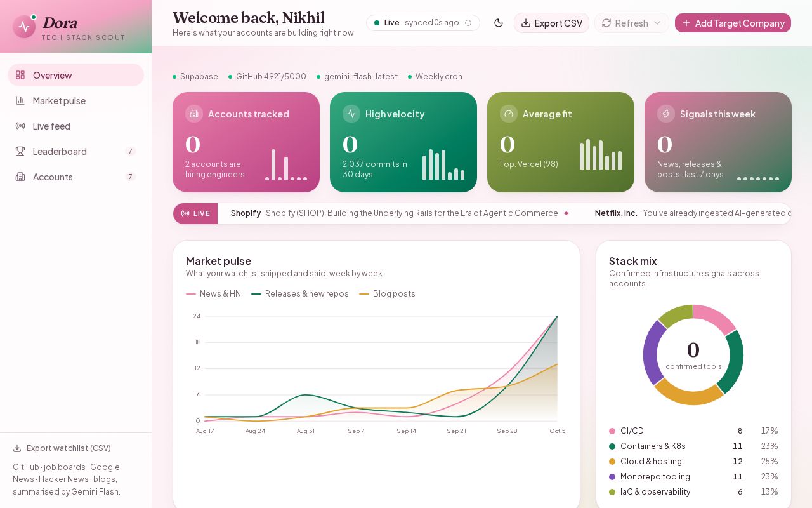The image size is (812, 508).
Task: Click Add Target Company button
Action: click(733, 23)
